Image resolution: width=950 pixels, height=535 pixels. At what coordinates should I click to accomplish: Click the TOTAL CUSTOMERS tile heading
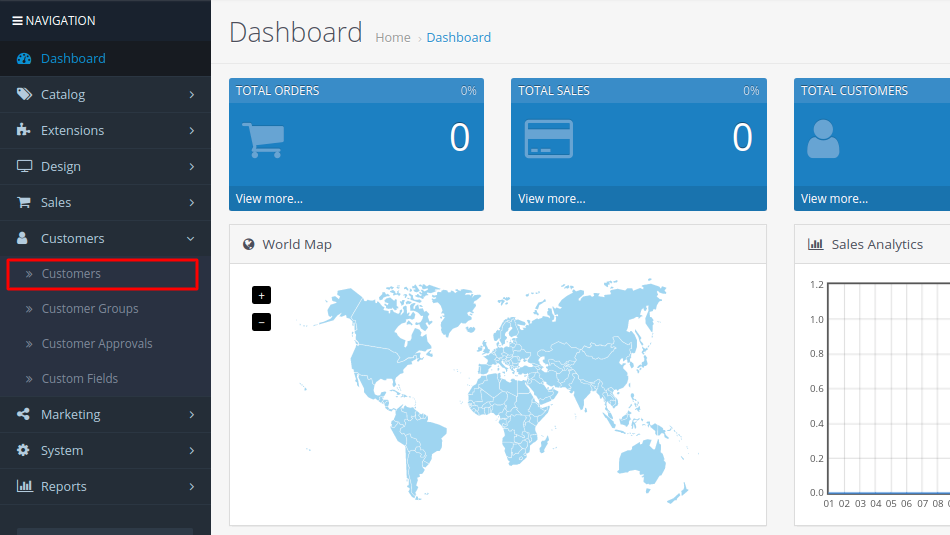(854, 91)
